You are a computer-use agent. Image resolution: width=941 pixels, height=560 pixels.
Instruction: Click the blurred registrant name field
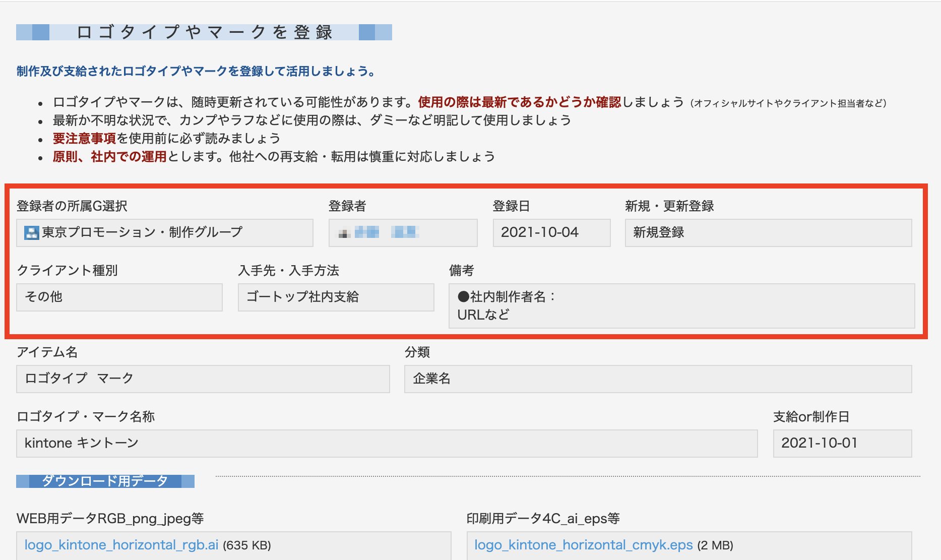[403, 232]
